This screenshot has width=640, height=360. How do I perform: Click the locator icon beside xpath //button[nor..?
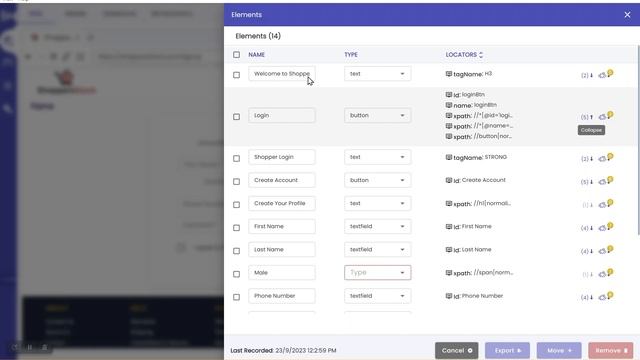449,136
